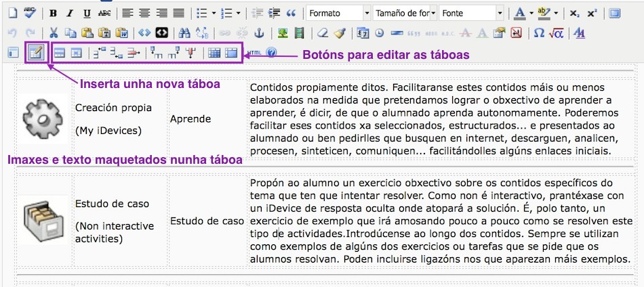This screenshot has width=644, height=287.
Task: Open the bullet list style arrow
Action: [x=214, y=13]
